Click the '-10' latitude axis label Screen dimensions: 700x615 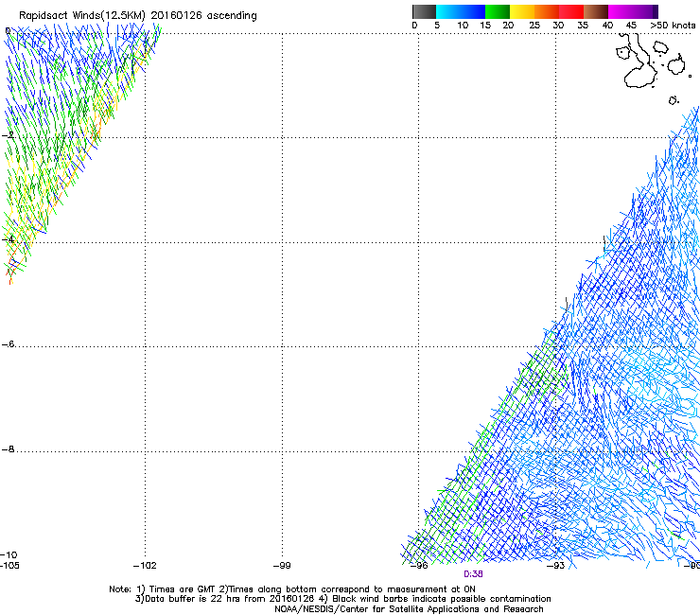[9, 554]
